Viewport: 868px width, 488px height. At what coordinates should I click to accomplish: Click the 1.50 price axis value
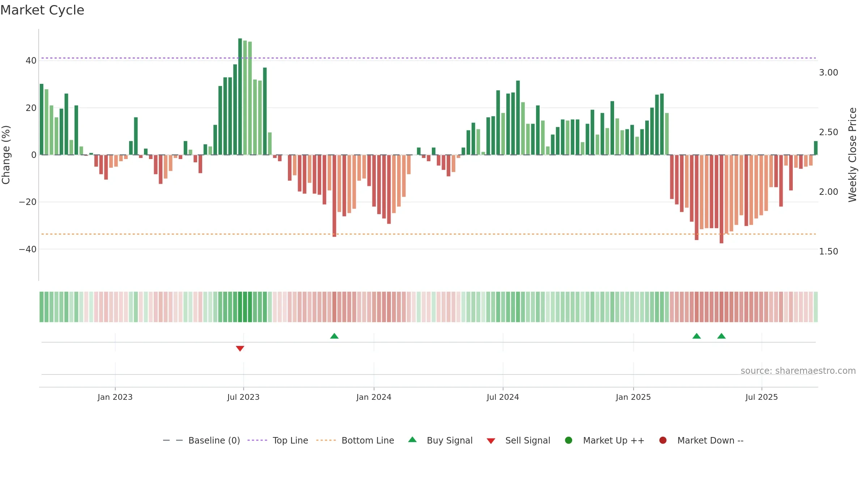[x=829, y=252]
